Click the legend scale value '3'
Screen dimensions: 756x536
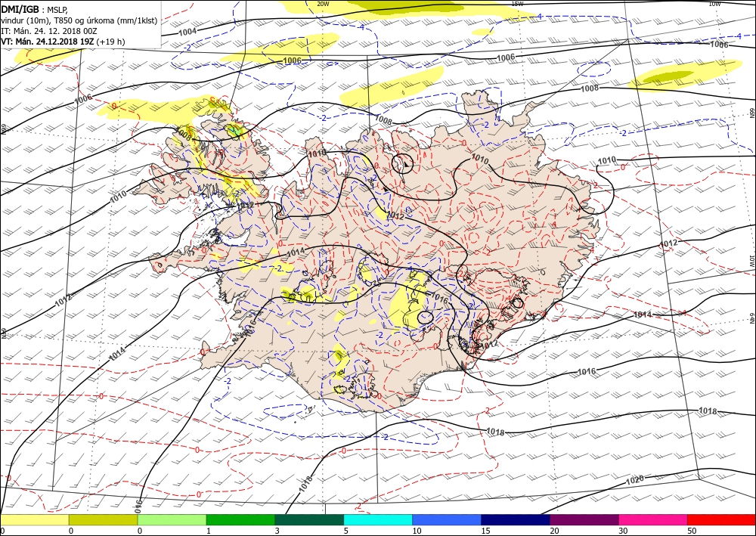click(277, 531)
